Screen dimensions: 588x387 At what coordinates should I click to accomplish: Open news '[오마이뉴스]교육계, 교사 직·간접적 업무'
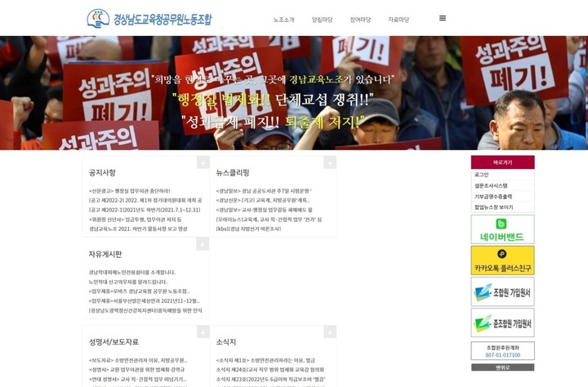point(269,220)
